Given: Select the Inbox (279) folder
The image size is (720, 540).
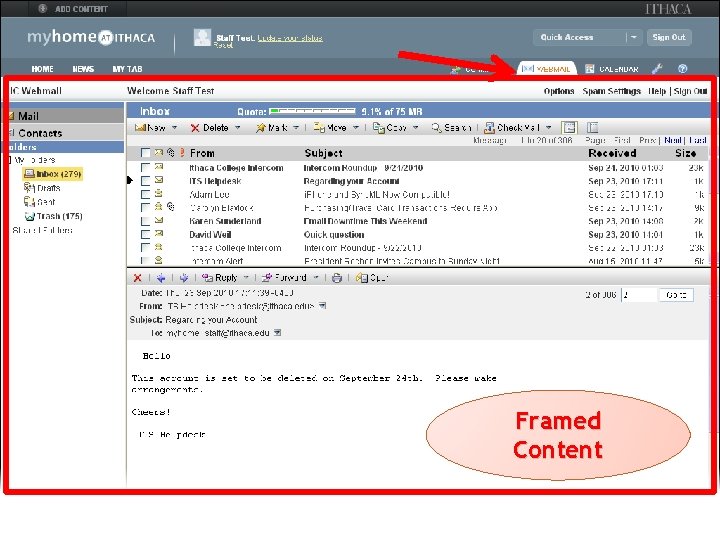Looking at the screenshot, I should point(52,174).
